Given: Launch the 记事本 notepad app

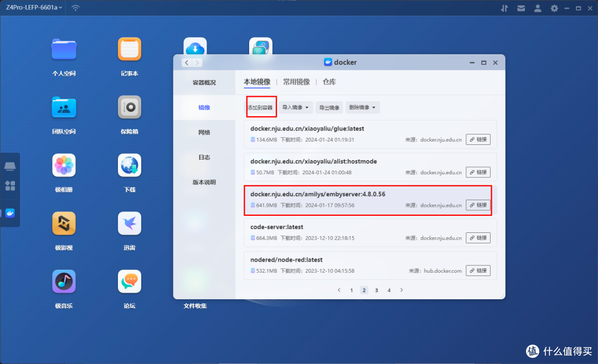Looking at the screenshot, I should click(x=129, y=49).
